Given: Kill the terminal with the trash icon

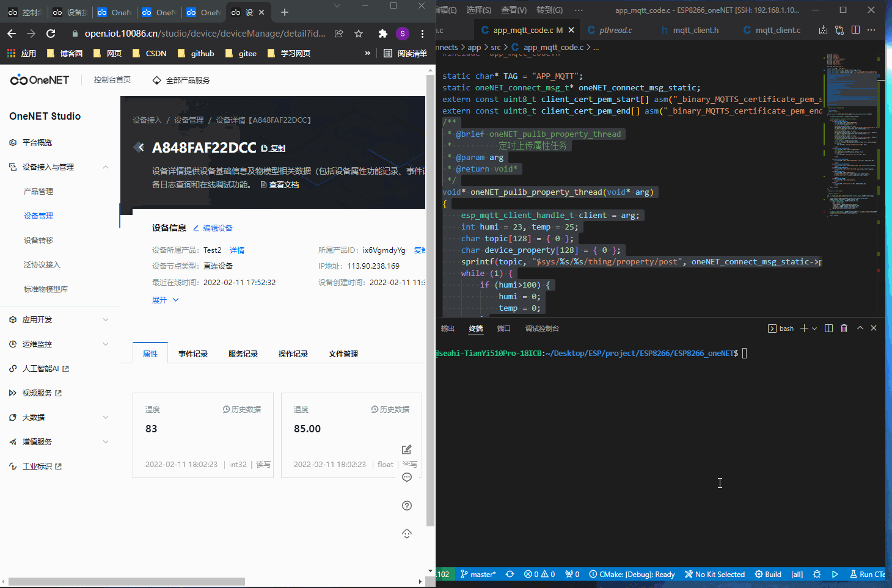Looking at the screenshot, I should (844, 328).
